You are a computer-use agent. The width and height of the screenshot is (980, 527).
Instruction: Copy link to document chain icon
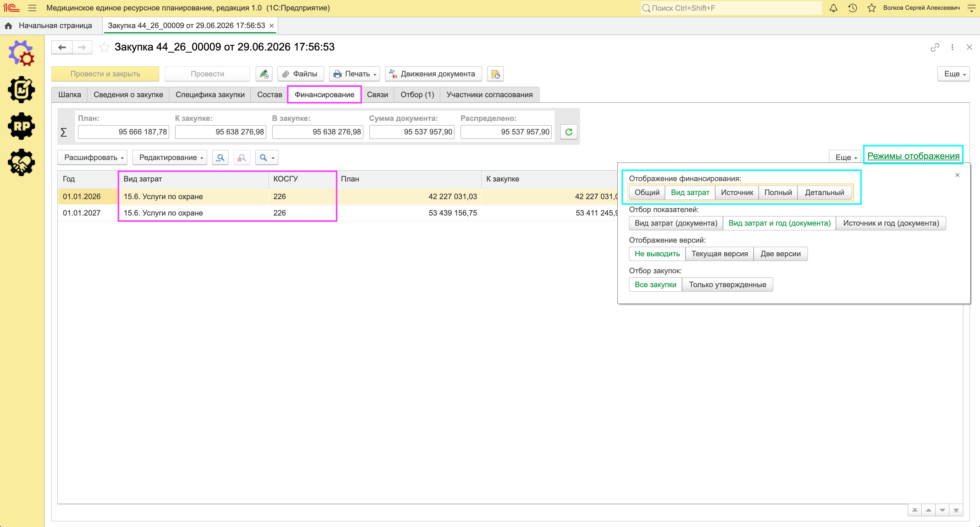[x=935, y=47]
